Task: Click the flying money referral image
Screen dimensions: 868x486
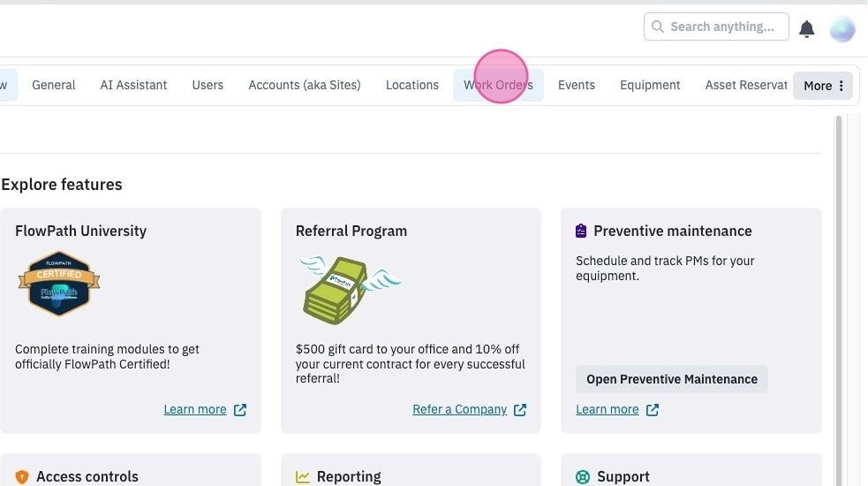Action: tap(350, 291)
